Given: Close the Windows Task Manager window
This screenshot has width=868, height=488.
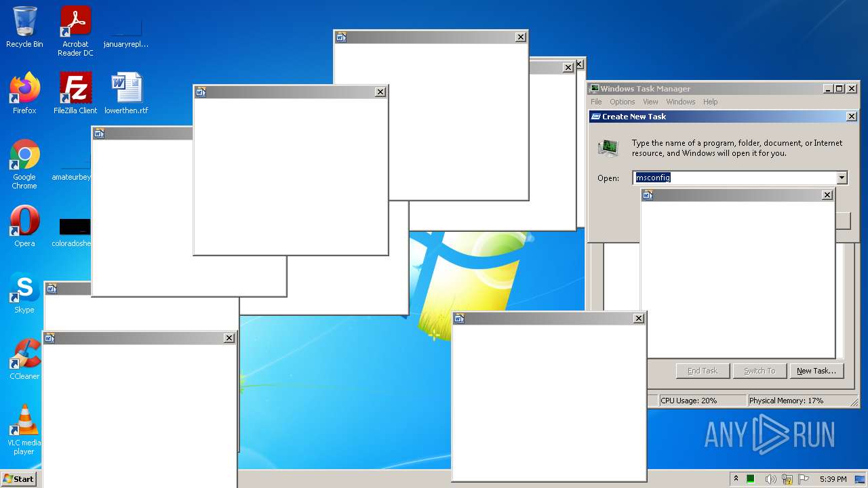Looking at the screenshot, I should click(852, 89).
